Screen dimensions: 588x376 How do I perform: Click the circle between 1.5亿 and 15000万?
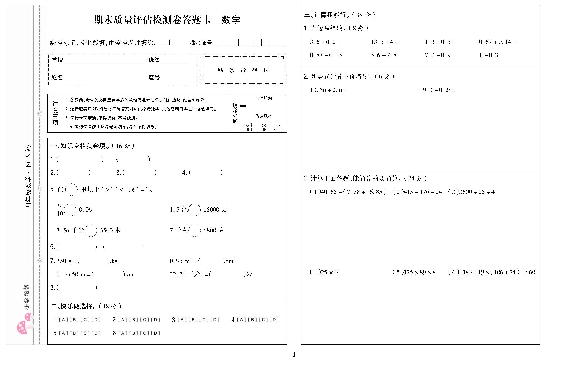click(194, 210)
